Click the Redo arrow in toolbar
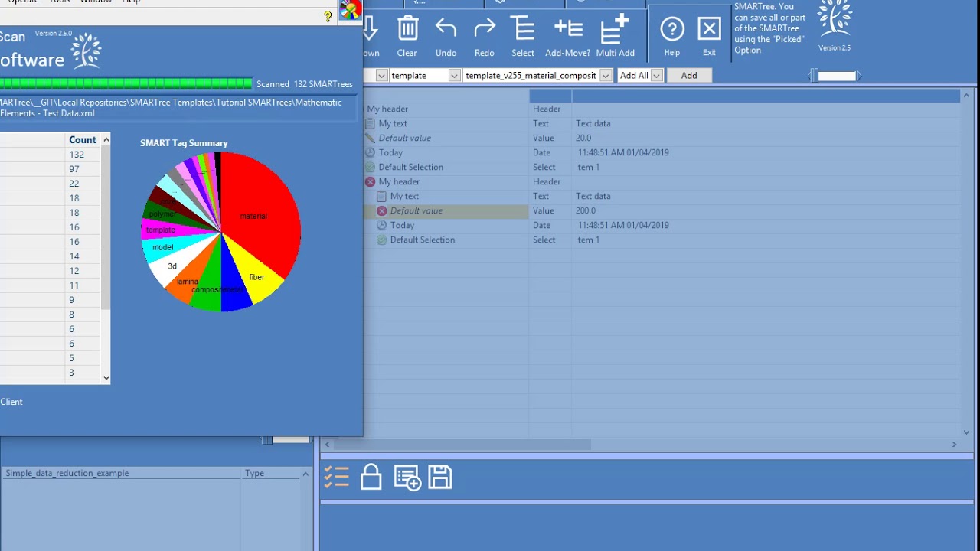Viewport: 980px width, 551px height. coord(485,29)
